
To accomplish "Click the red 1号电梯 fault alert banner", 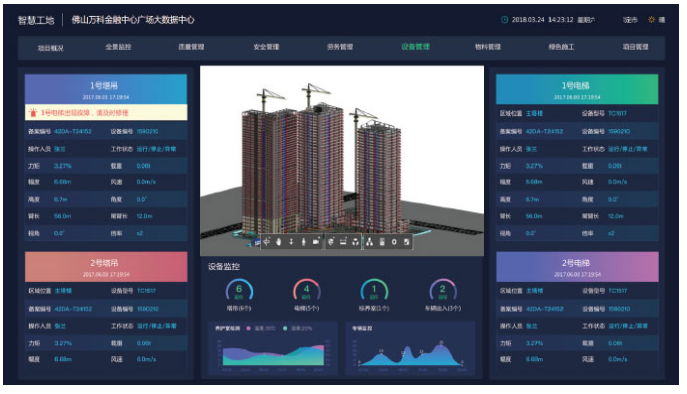I will (106, 113).
